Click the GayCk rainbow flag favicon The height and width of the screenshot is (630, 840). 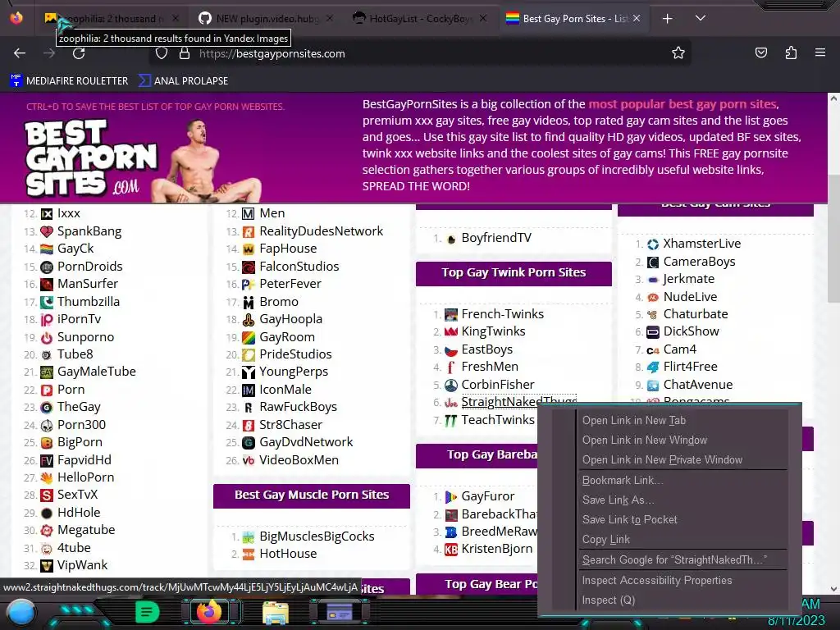pos(47,249)
